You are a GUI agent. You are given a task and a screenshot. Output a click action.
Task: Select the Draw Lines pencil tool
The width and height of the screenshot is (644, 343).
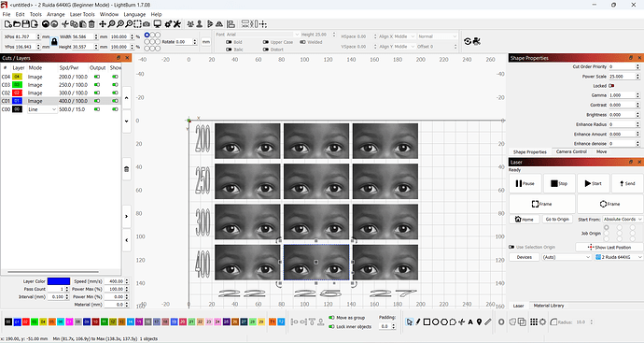(x=418, y=322)
